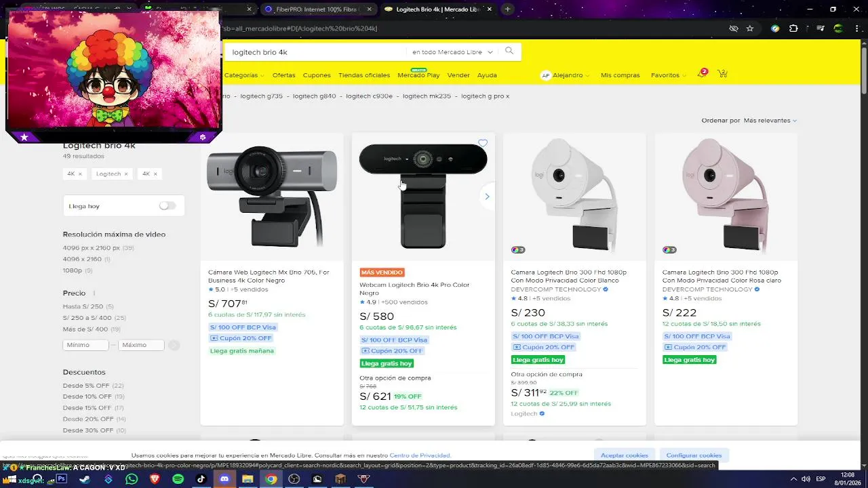The width and height of the screenshot is (868, 488).
Task: Open Photoshop from the taskbar
Action: [x=61, y=479]
